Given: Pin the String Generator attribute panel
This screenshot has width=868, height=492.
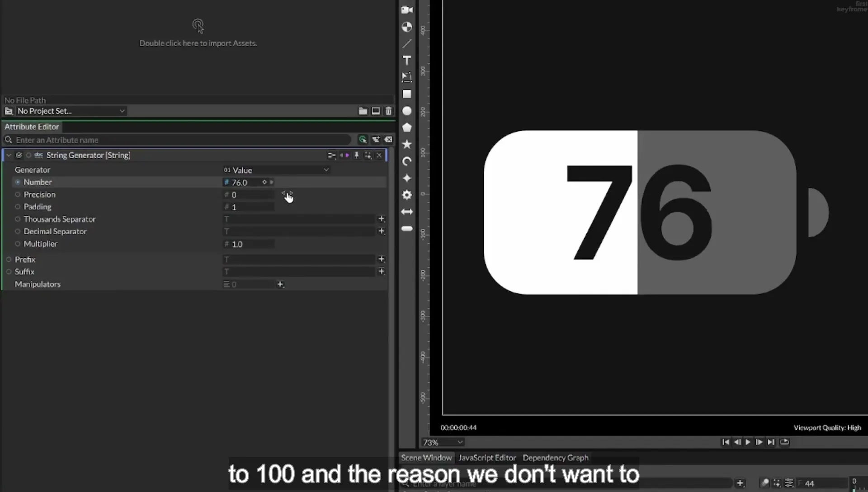Looking at the screenshot, I should (357, 155).
